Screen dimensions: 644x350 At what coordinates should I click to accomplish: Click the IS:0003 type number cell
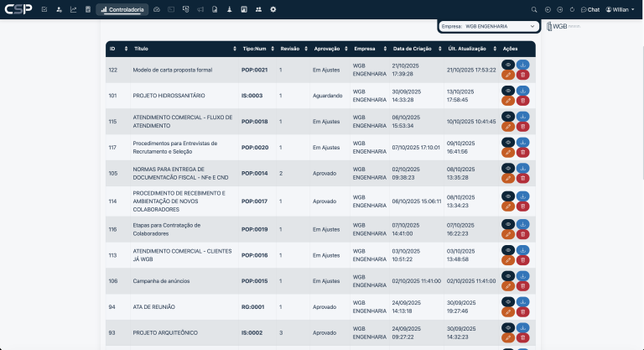[x=252, y=96]
